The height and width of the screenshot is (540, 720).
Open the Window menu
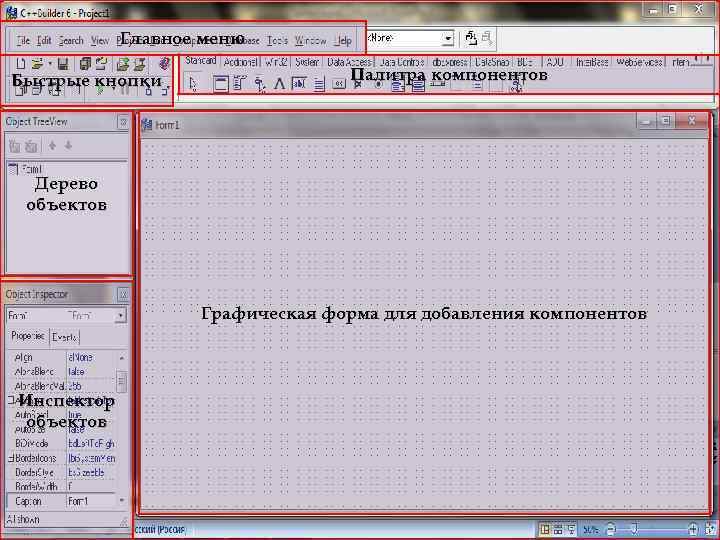[x=310, y=40]
